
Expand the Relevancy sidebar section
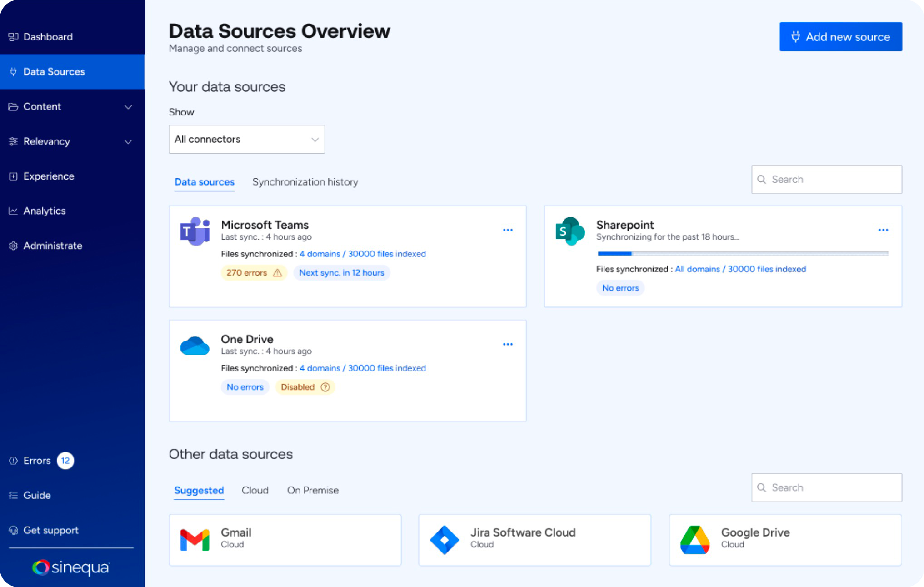128,142
